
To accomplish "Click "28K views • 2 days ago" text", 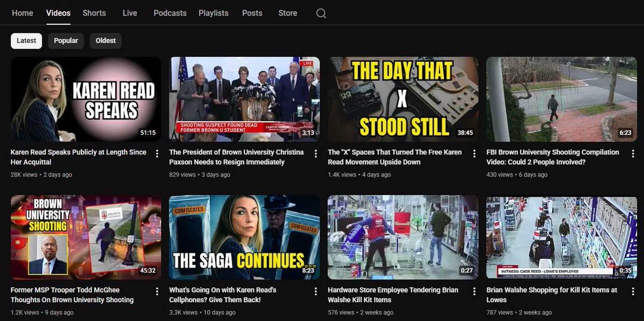I will (41, 175).
